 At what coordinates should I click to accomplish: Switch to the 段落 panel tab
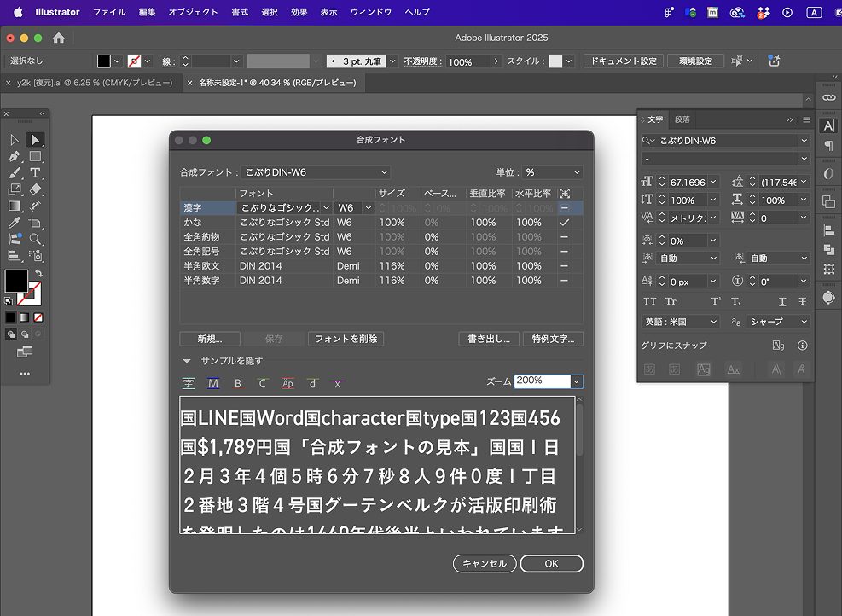coord(682,119)
